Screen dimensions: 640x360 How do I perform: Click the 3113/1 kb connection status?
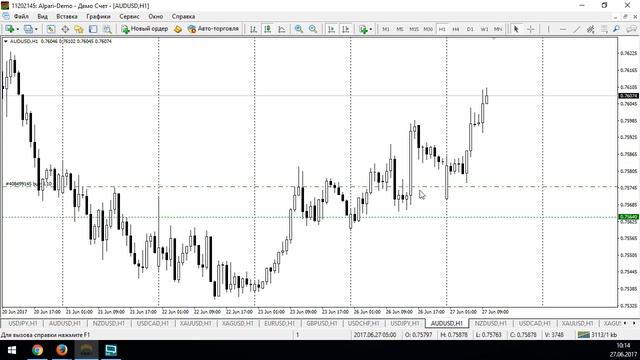click(x=597, y=335)
